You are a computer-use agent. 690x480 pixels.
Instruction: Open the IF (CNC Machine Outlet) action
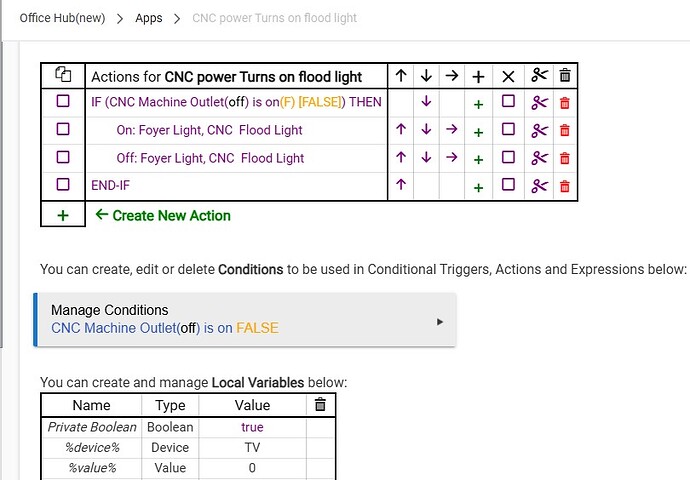[x=236, y=102]
